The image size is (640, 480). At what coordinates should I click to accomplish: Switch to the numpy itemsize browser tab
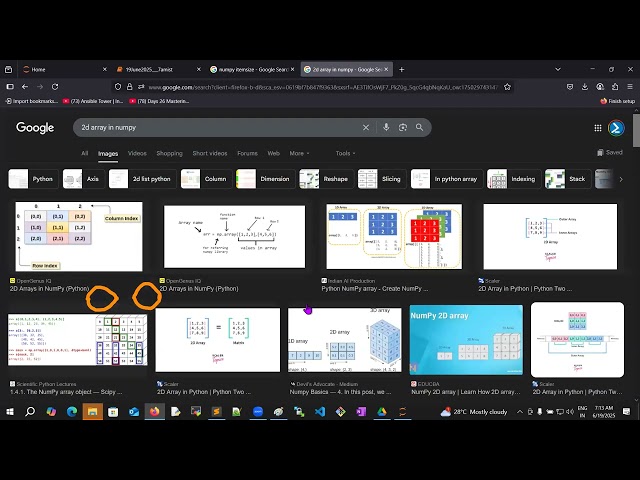[248, 69]
